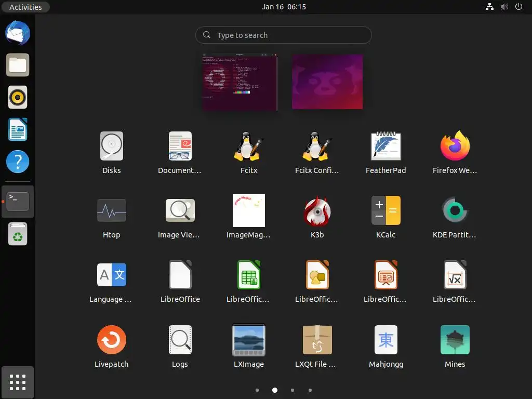The image size is (532, 399).
Task: Open Thunderbird Mail from dock
Action: click(x=18, y=33)
